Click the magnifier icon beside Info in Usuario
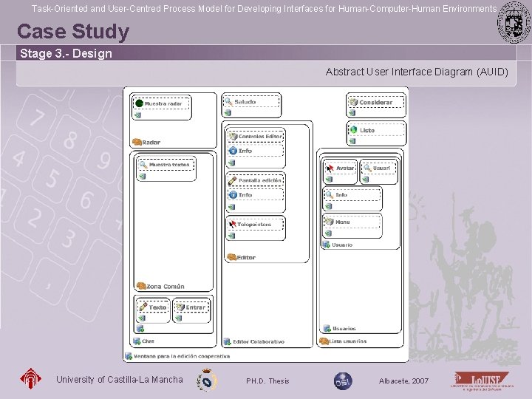The image size is (532, 399). click(329, 195)
